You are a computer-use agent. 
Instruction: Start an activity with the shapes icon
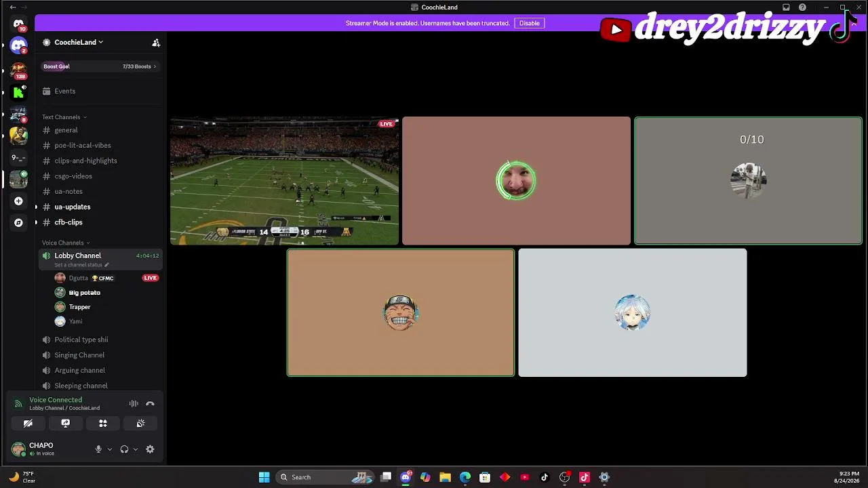click(x=103, y=423)
